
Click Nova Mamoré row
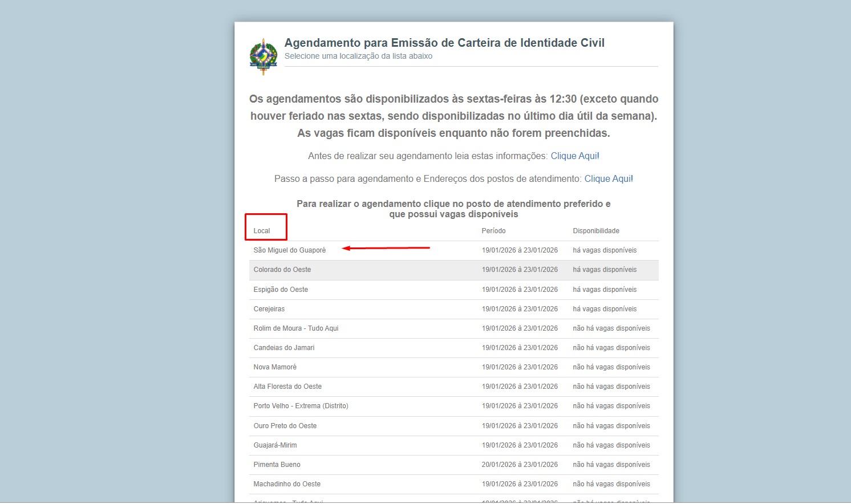click(x=275, y=367)
